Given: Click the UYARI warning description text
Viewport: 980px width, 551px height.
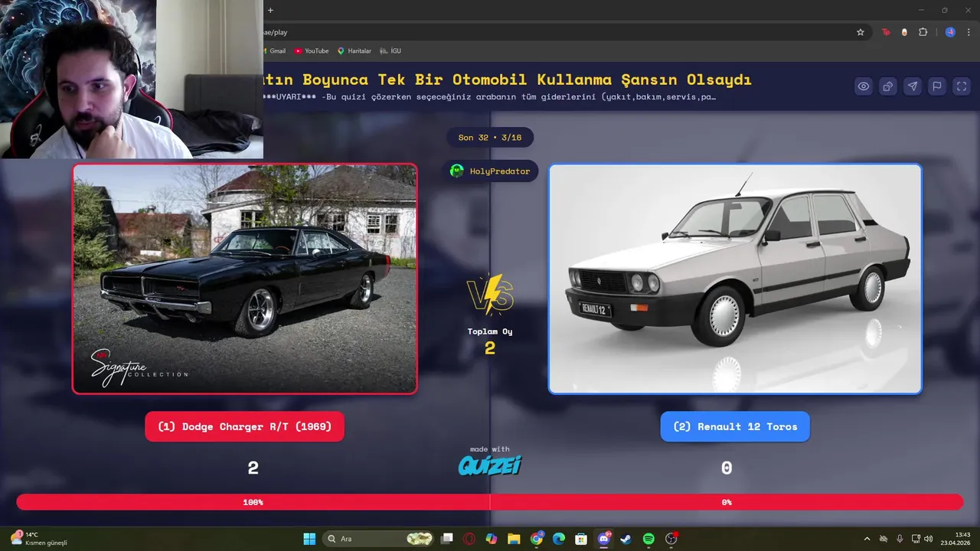Looking at the screenshot, I should coord(490,97).
